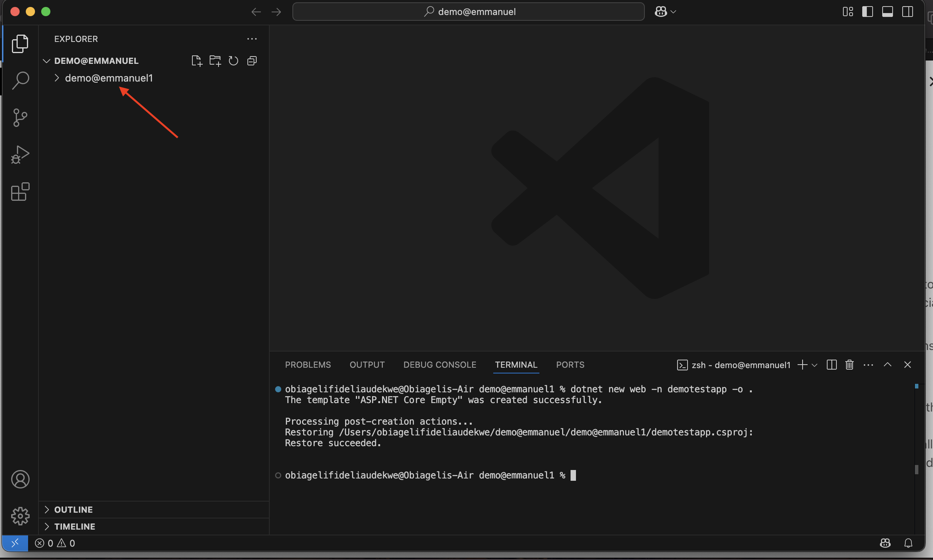The height and width of the screenshot is (560, 933).
Task: Click the demotestapp.csproj restore path line
Action: [x=519, y=432]
